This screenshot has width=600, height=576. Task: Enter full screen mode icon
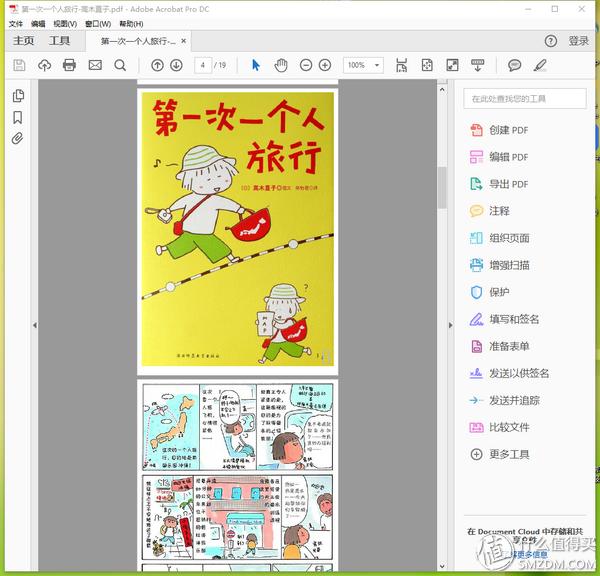(452, 65)
